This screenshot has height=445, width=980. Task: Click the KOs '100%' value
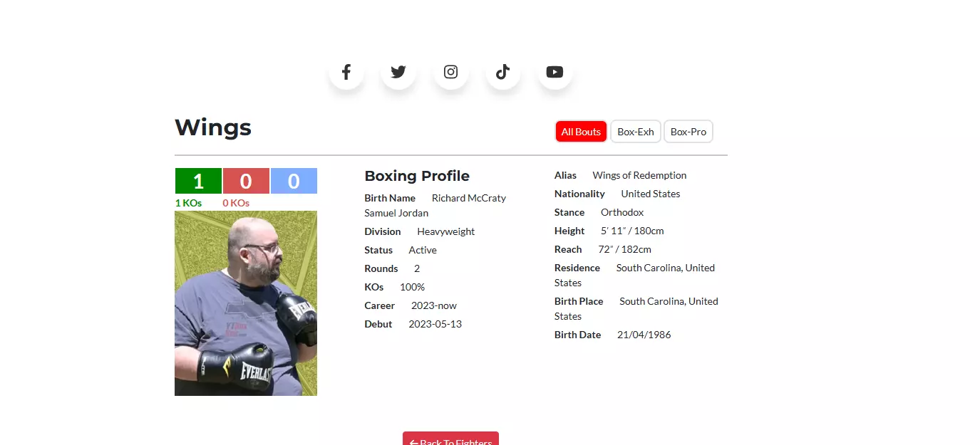coord(412,287)
